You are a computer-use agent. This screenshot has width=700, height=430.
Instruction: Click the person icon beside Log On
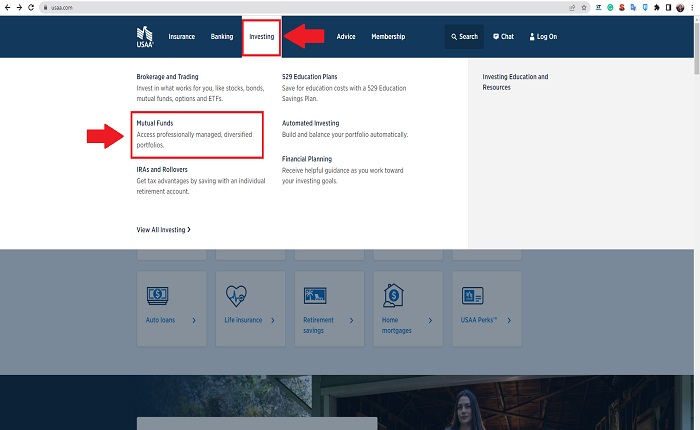coord(532,37)
